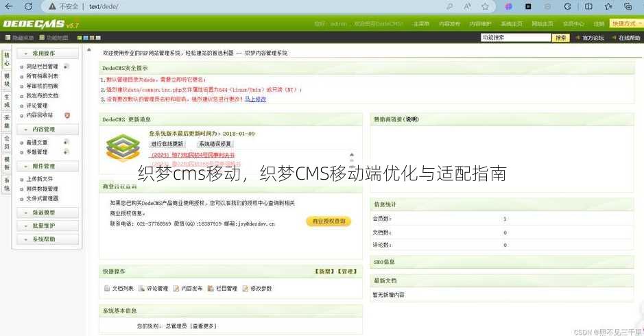This screenshot has height=336, width=644.
Task: Open the browser split screen icon
Action: click(x=588, y=6)
